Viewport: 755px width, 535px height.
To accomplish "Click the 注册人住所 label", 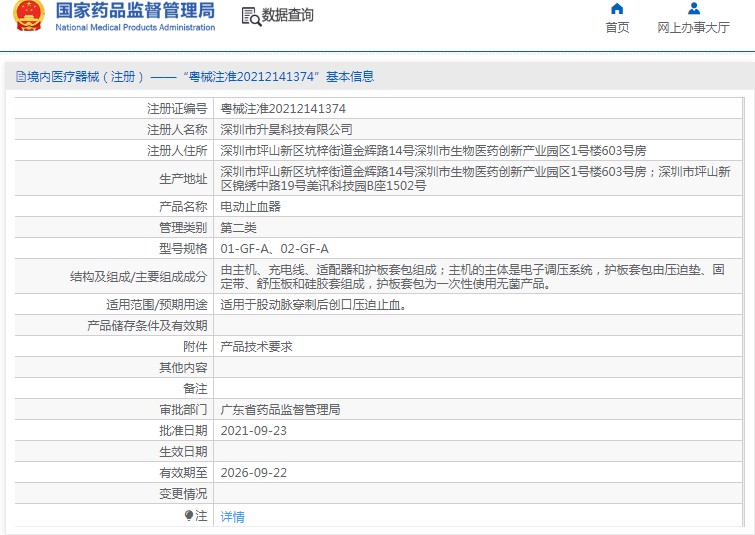I will point(177,151).
